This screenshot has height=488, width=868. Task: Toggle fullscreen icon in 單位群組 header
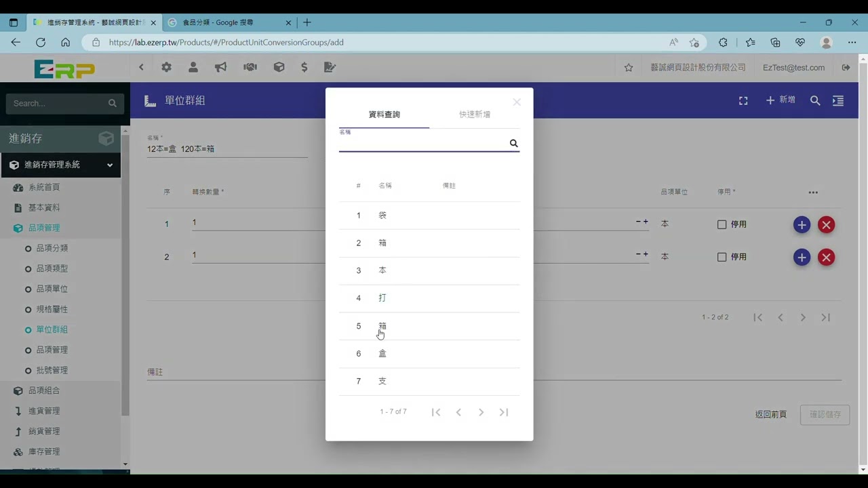tap(743, 100)
